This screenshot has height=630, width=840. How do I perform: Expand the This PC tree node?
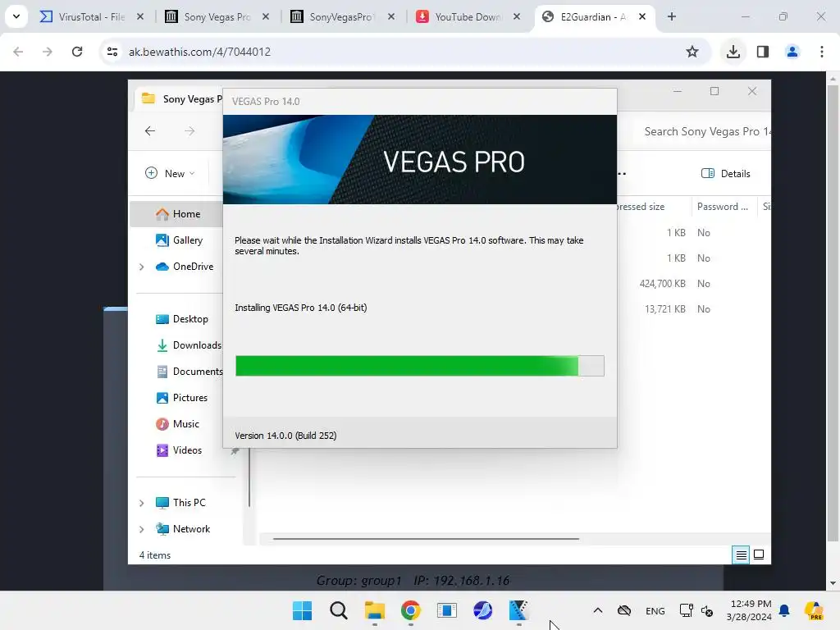(141, 503)
